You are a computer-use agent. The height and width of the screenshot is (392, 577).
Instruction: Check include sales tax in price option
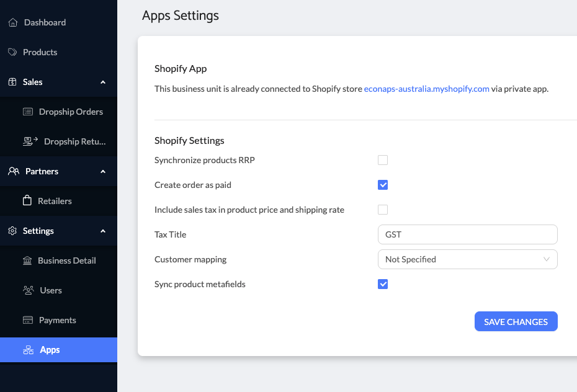pos(383,210)
